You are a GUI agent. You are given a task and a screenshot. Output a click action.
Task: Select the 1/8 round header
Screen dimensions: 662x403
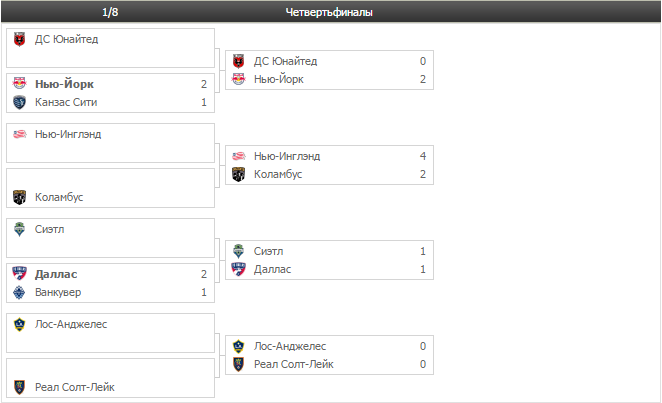(x=110, y=12)
